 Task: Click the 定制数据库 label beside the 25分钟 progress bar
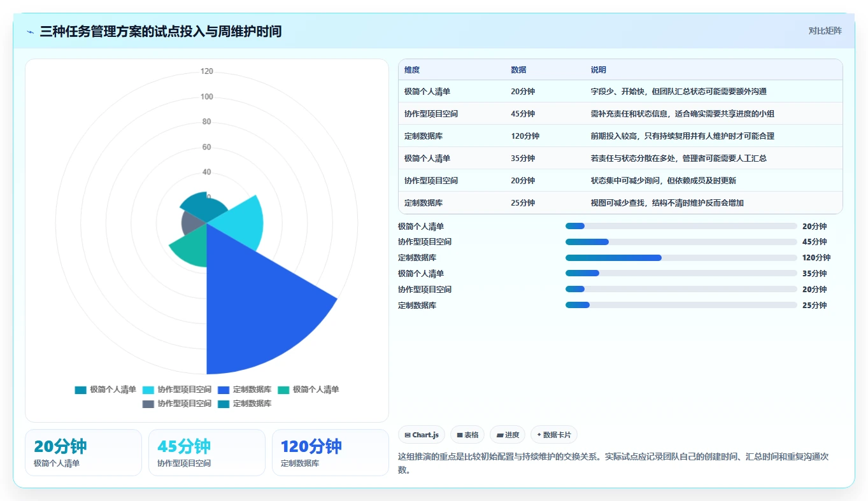(417, 306)
